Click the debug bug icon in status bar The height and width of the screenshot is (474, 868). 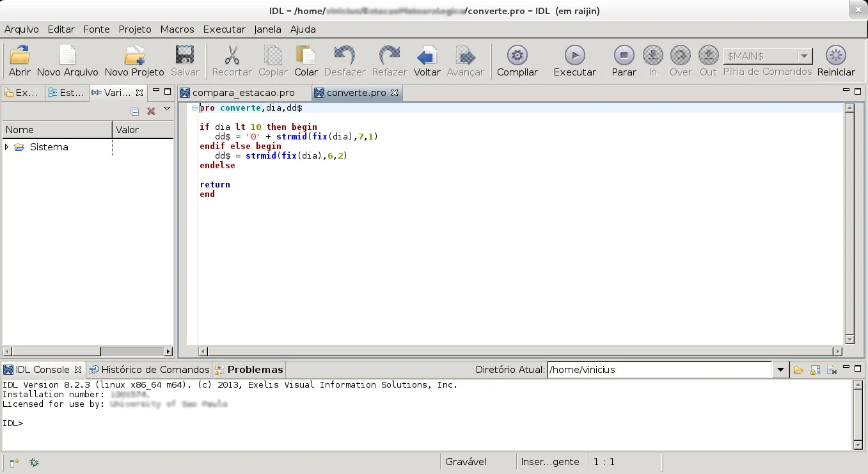point(34,462)
